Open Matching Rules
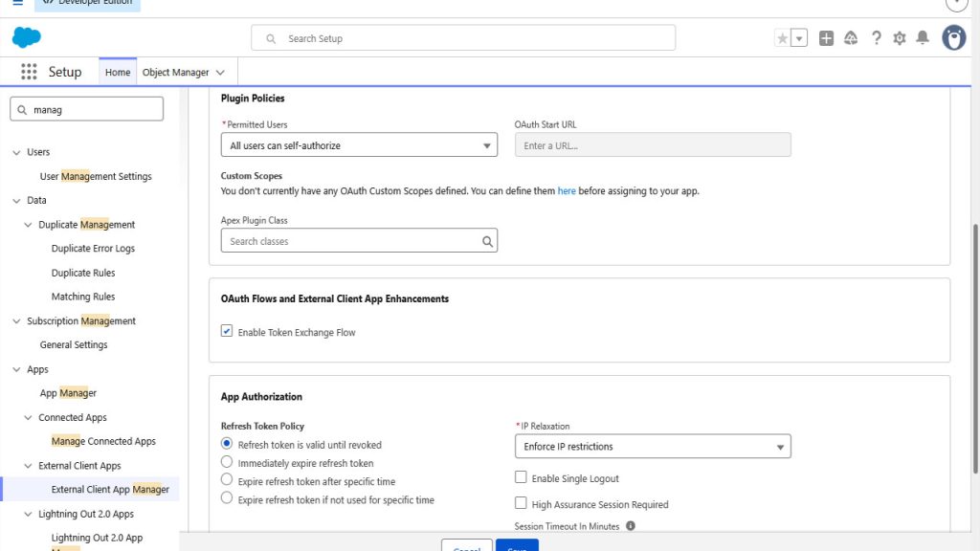Viewport: 980px width, 551px height. (x=83, y=297)
